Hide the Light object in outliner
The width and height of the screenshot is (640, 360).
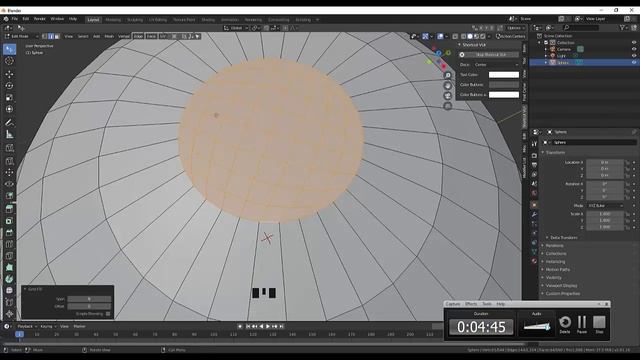[x=634, y=56]
